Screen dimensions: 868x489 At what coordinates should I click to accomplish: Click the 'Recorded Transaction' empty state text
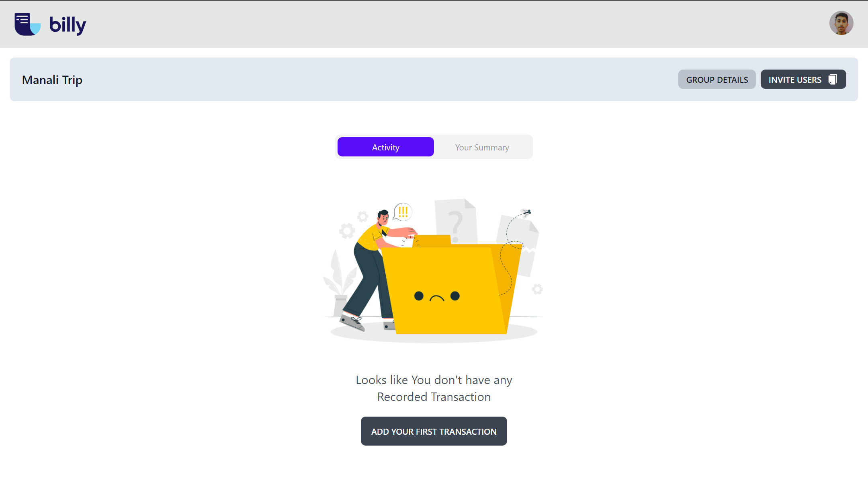point(434,397)
